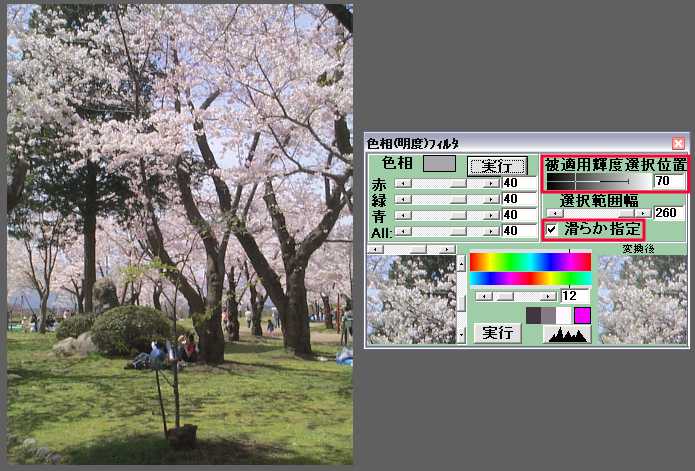Image resolution: width=695 pixels, height=471 pixels.
Task: Click the brightness position field showing 70
Action: [x=669, y=181]
